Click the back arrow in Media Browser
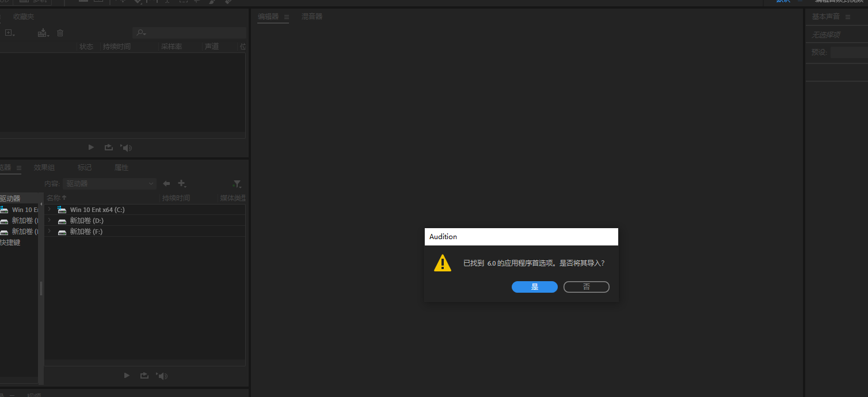This screenshot has width=868, height=397. pyautogui.click(x=166, y=184)
